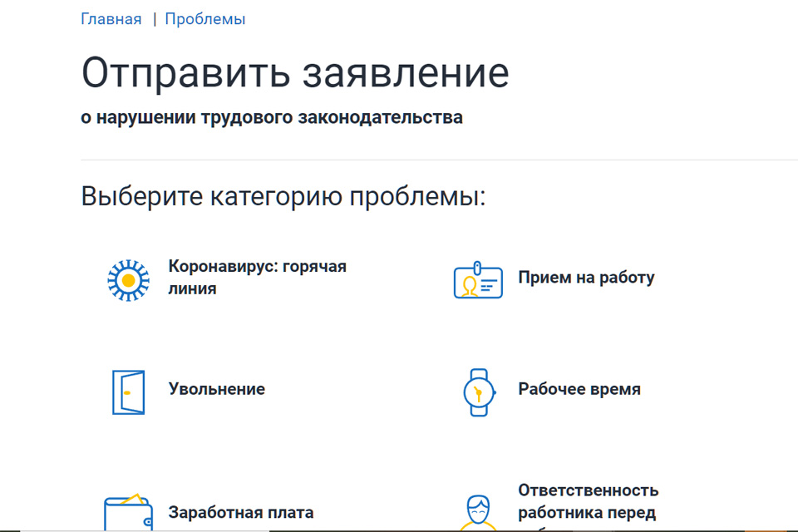Click the wallet salary icon
The height and width of the screenshot is (532, 798).
[x=128, y=512]
